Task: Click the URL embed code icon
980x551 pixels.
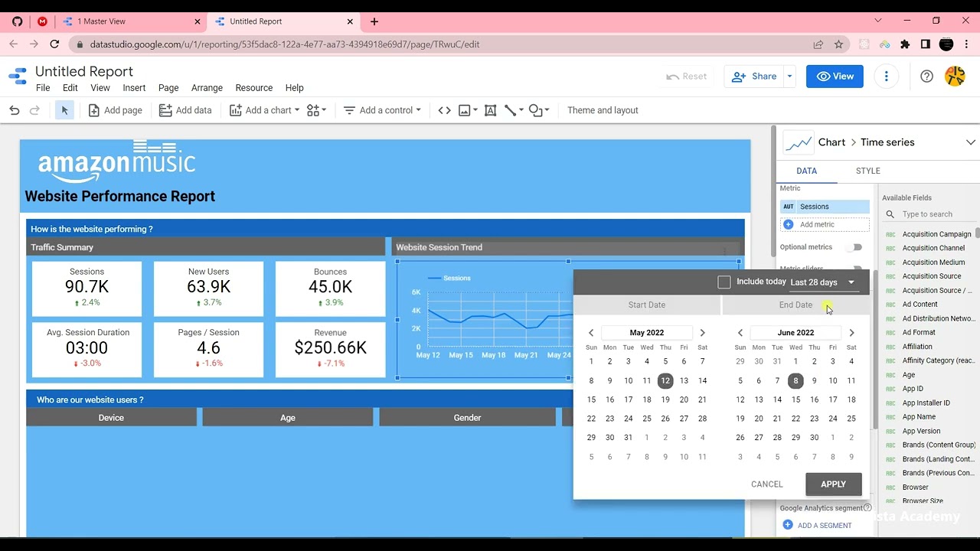Action: pos(444,110)
